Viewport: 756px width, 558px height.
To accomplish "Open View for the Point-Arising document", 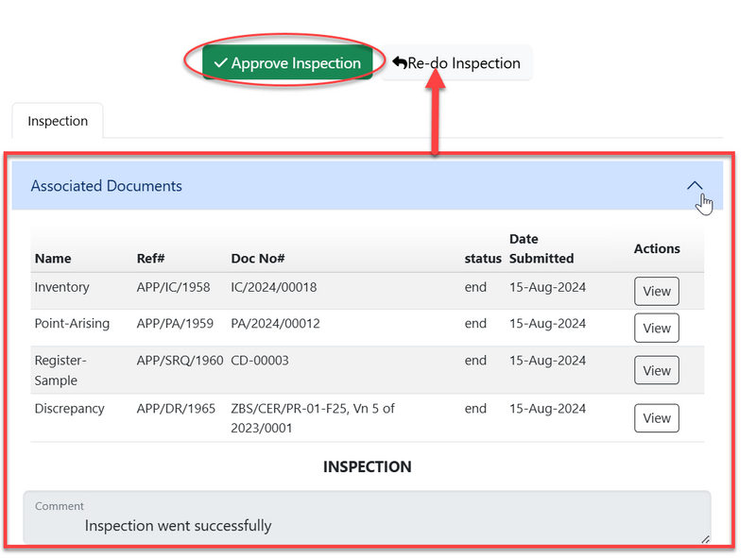I will [x=656, y=329].
